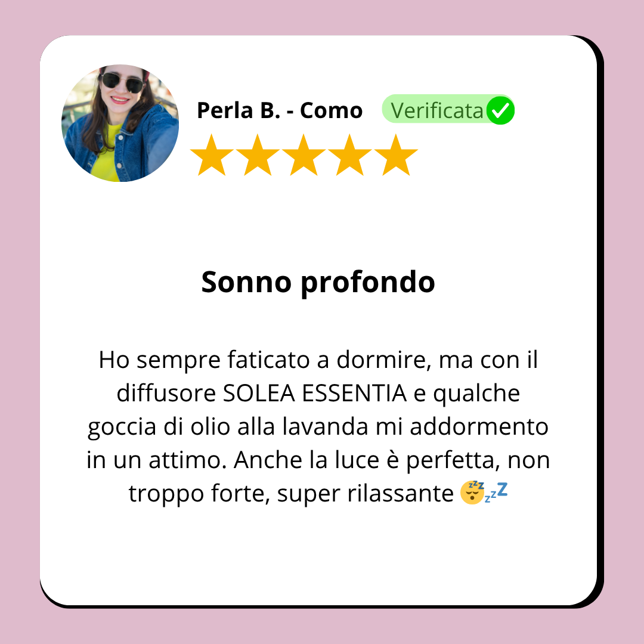
Task: Click the Sonno profondo review title
Action: click(318, 283)
